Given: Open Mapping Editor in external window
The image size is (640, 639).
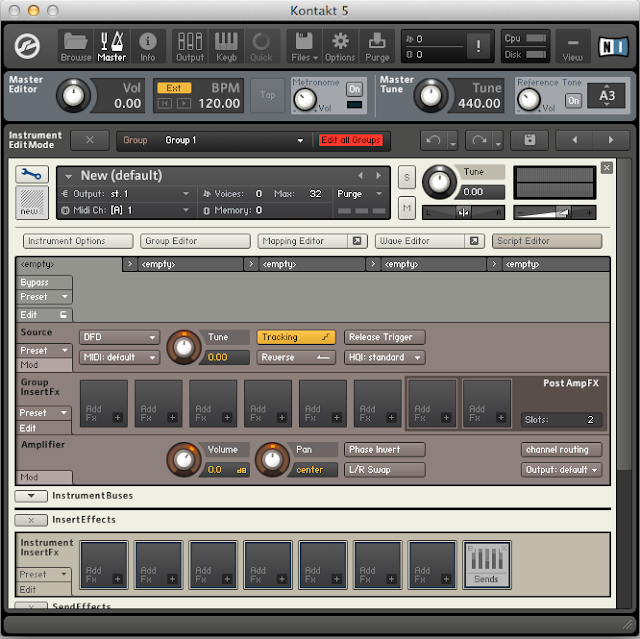Looking at the screenshot, I should [x=357, y=241].
